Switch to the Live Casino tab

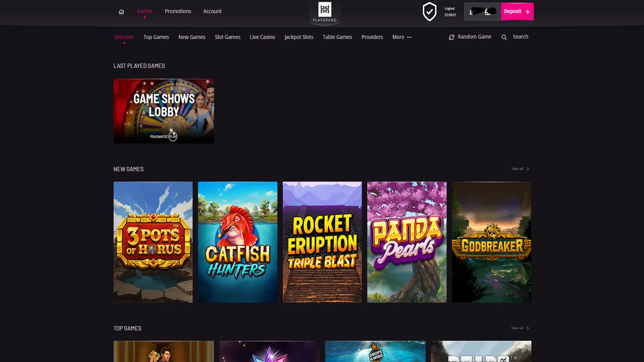pyautogui.click(x=262, y=37)
